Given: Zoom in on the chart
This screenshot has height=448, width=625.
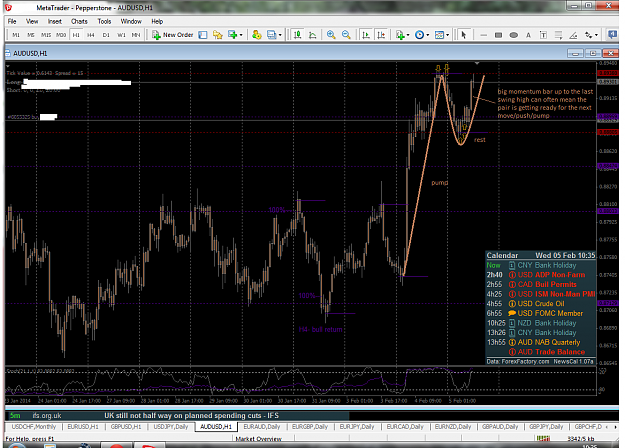Looking at the screenshot, I should point(331,35).
